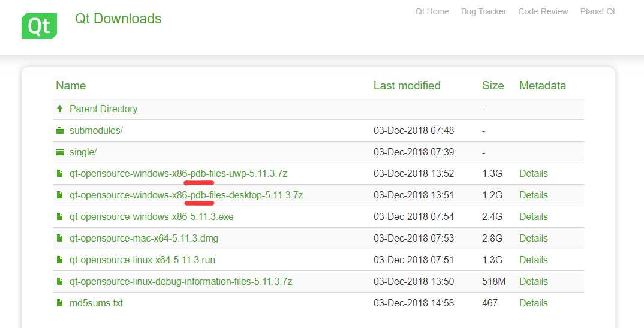Click the date 03-Dec-2018 07:48
Image resolution: width=644 pixels, height=328 pixels.
click(x=414, y=130)
